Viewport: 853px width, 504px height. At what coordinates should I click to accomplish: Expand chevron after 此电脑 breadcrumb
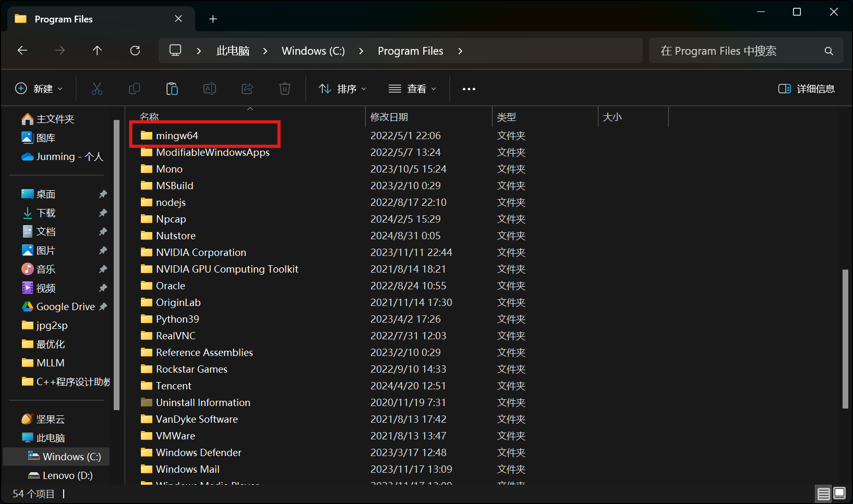pyautogui.click(x=265, y=51)
